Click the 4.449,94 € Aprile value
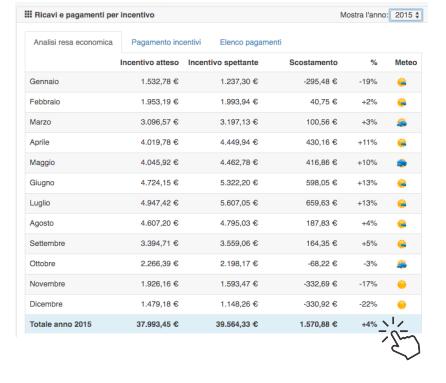The image size is (446, 383). coord(239,142)
